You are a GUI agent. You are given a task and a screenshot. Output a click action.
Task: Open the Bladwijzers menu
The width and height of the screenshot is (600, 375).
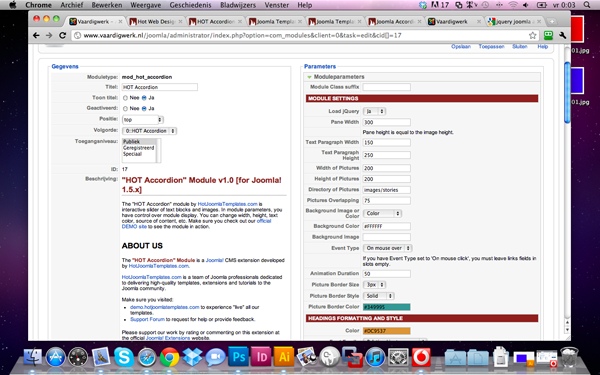click(x=238, y=5)
